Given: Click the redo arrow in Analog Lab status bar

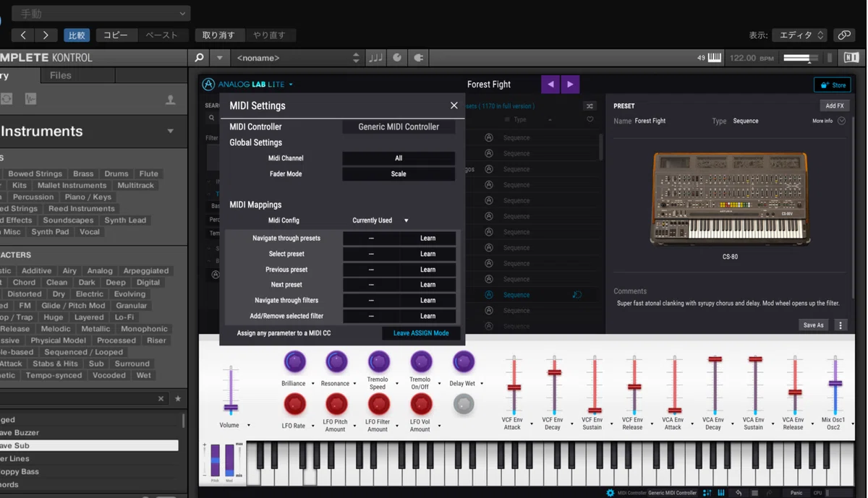Looking at the screenshot, I should pyautogui.click(x=769, y=493).
